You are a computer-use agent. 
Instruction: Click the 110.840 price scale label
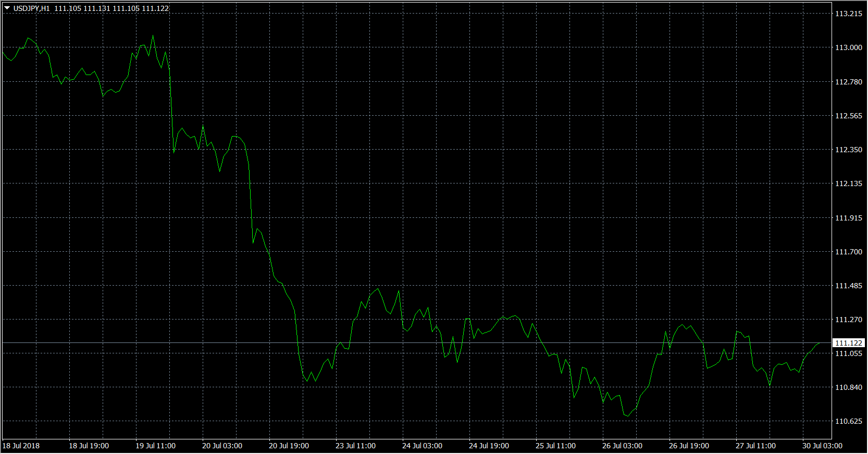coord(848,387)
